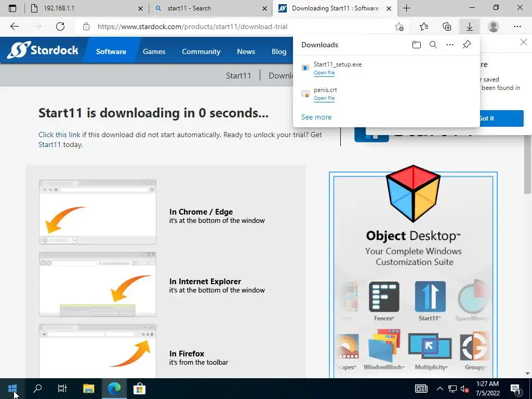Open file link for penis.crt

coord(324,98)
